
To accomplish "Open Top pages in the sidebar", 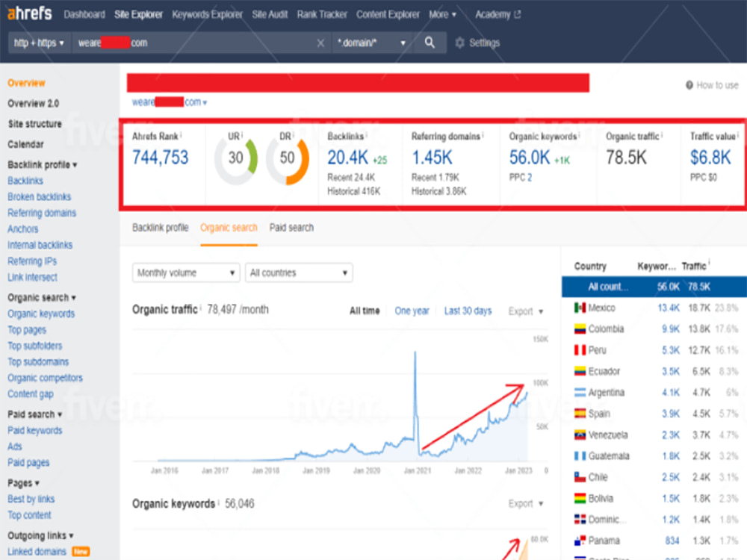I will 27,330.
